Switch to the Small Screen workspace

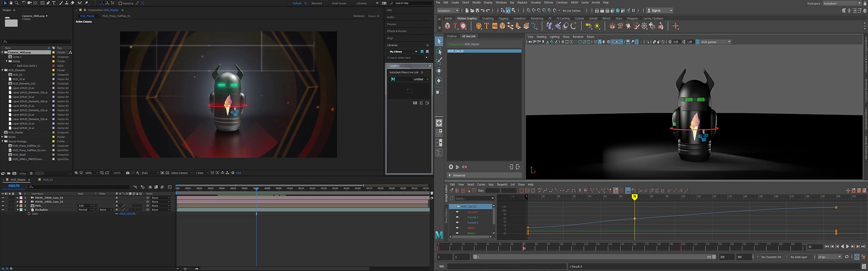click(x=339, y=3)
